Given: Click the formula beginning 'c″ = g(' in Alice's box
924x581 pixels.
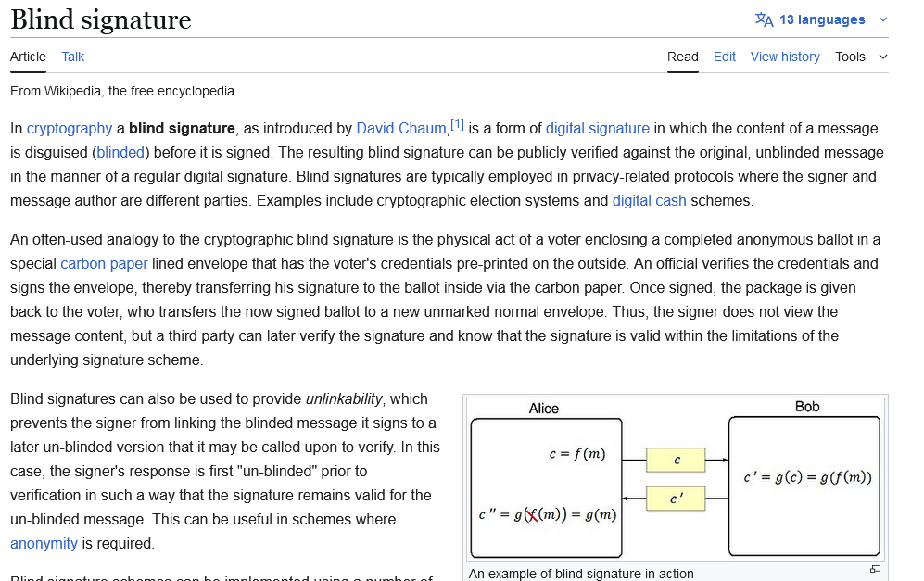Looking at the screenshot, I should pos(548,515).
